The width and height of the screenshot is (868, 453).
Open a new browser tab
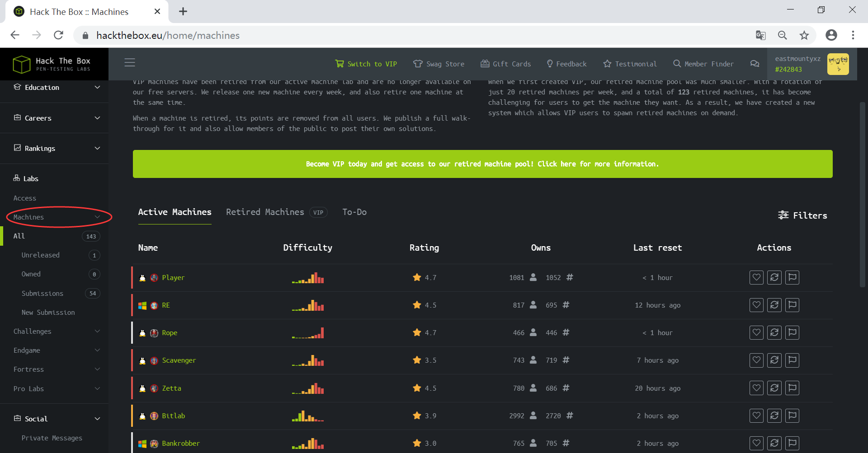183,11
